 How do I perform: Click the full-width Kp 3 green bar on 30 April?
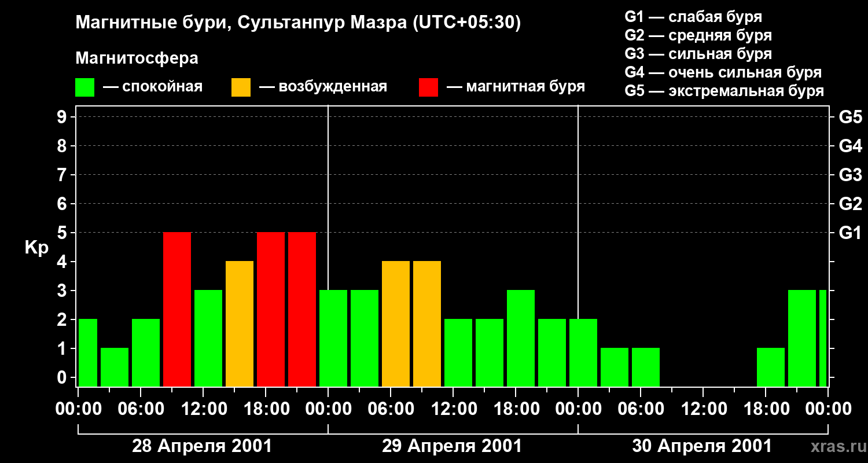click(x=802, y=339)
